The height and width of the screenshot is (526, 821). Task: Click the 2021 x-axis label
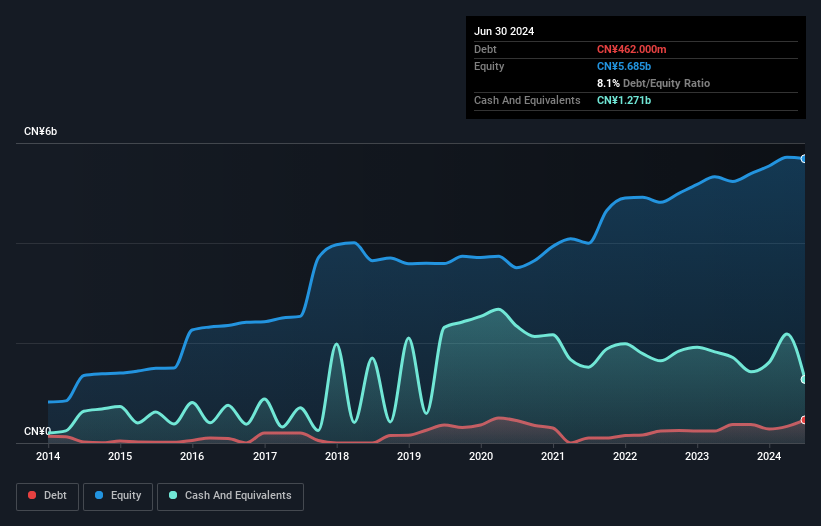(x=553, y=456)
